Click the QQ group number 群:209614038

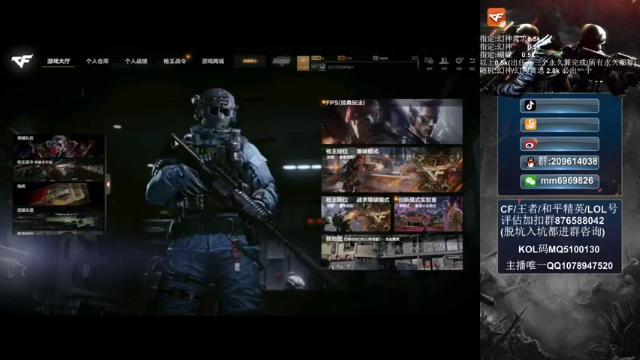(x=568, y=162)
